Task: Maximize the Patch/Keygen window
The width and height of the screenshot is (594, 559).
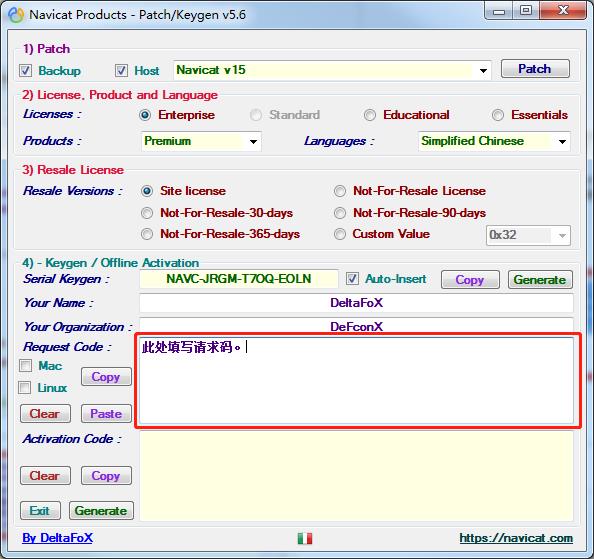Action: pos(526,11)
